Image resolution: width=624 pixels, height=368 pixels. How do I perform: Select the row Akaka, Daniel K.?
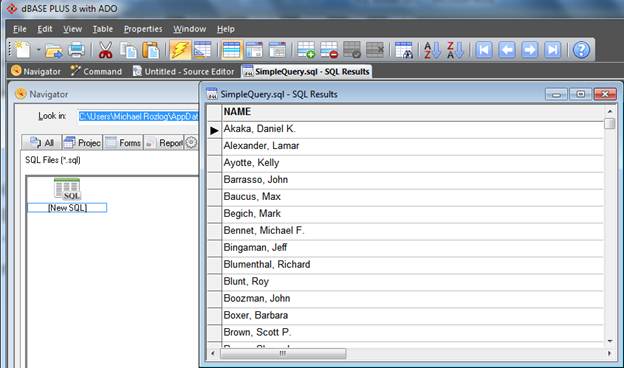(413, 129)
